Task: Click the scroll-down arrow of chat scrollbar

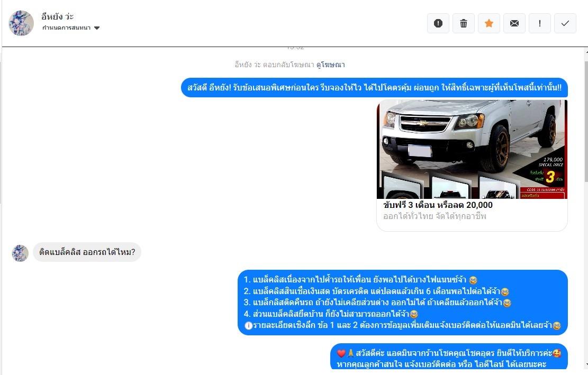Action: point(586,364)
